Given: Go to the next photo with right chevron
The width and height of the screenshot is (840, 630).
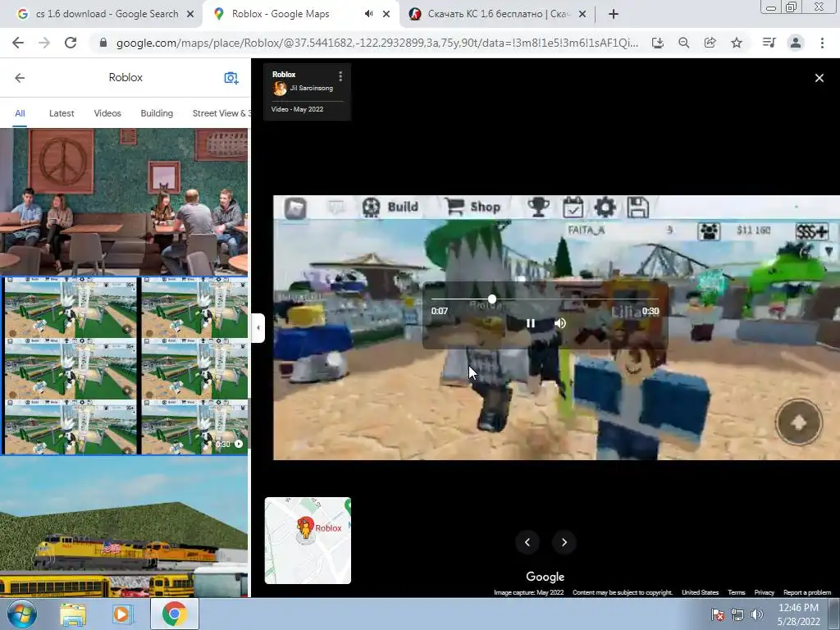Looking at the screenshot, I should point(564,542).
